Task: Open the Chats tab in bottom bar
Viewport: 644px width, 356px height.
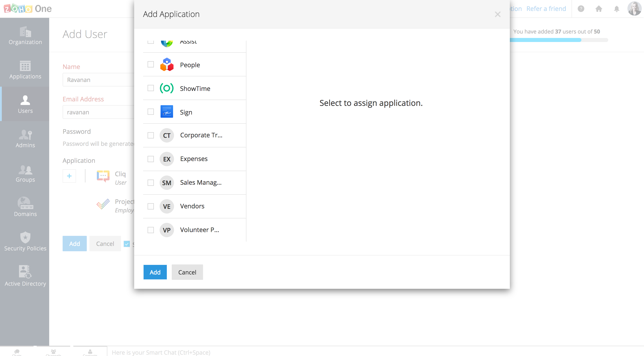Action: click(x=17, y=352)
